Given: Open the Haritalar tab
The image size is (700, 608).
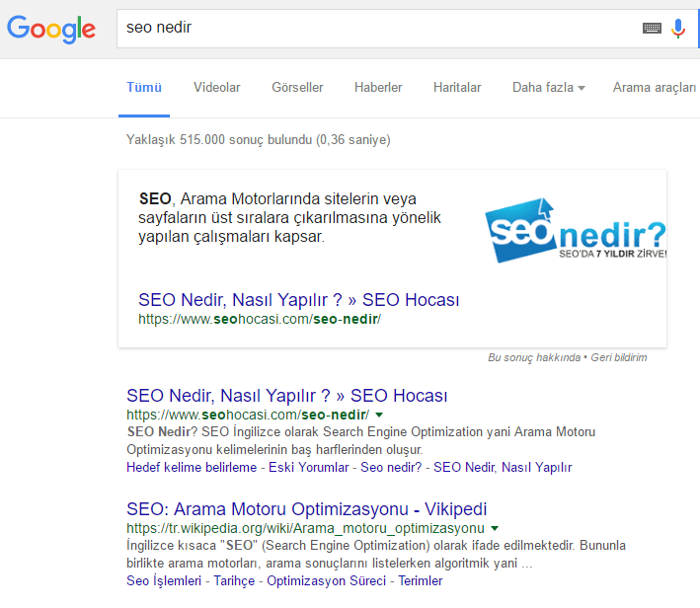Looking at the screenshot, I should tap(457, 88).
